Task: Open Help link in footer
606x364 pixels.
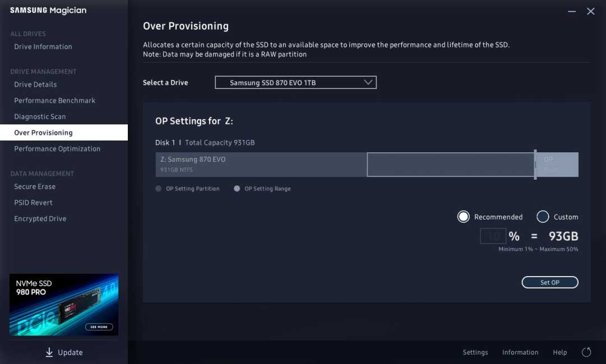Action: (x=559, y=352)
